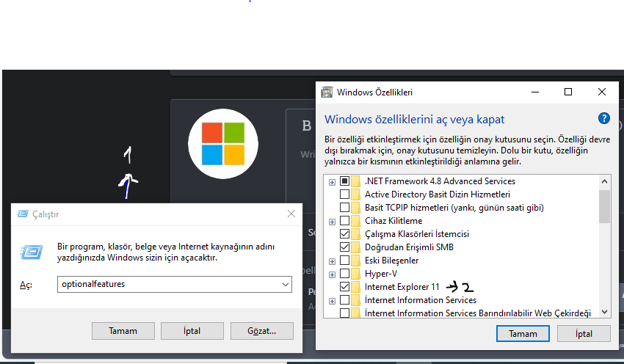Screen dimensions: 624x364
Task: Expand the Internet Information Services node
Action: [332, 301]
